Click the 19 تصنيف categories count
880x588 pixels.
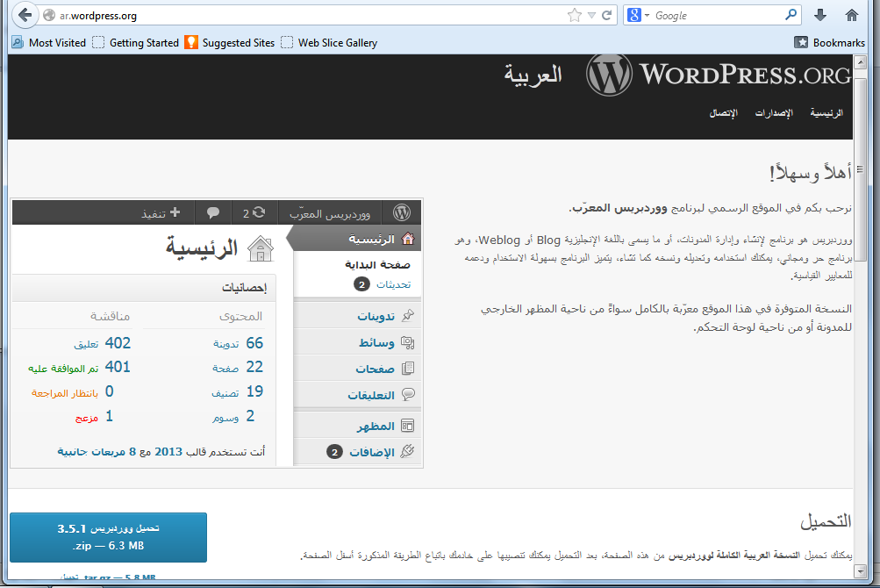tap(238, 392)
